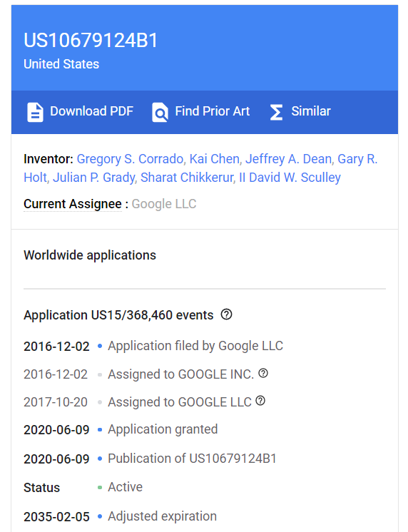Click the Similar sigma icon
Image resolution: width=408 pixels, height=532 pixels.
tap(276, 112)
